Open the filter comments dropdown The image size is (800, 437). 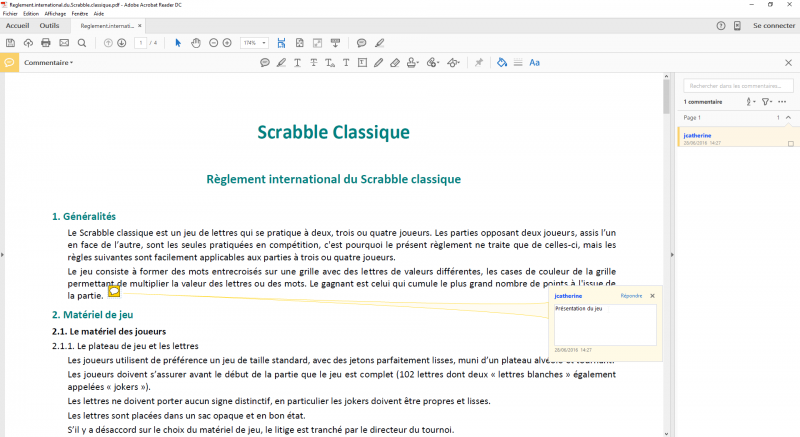pos(767,102)
